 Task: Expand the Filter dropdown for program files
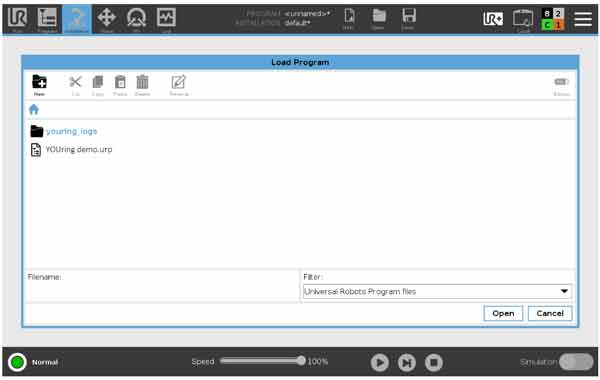point(437,292)
